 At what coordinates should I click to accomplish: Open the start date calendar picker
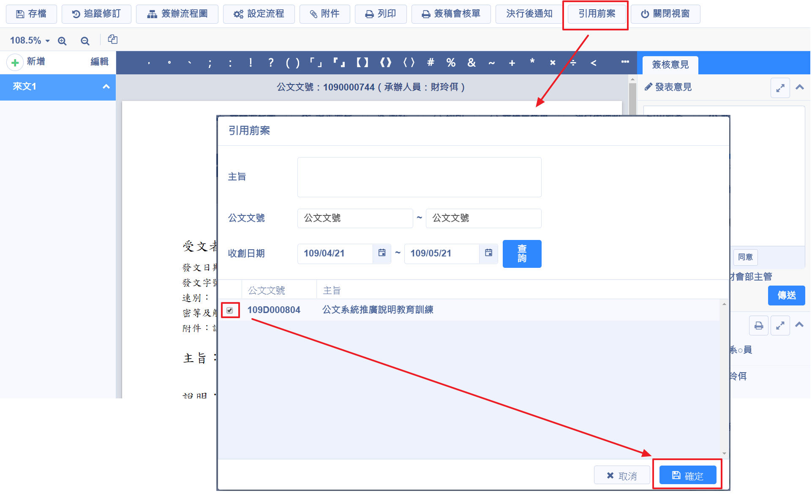(381, 253)
